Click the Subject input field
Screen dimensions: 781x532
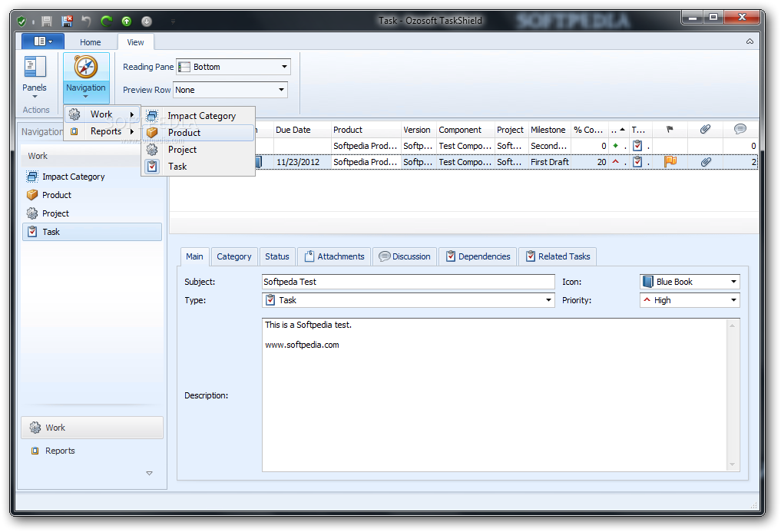click(408, 282)
